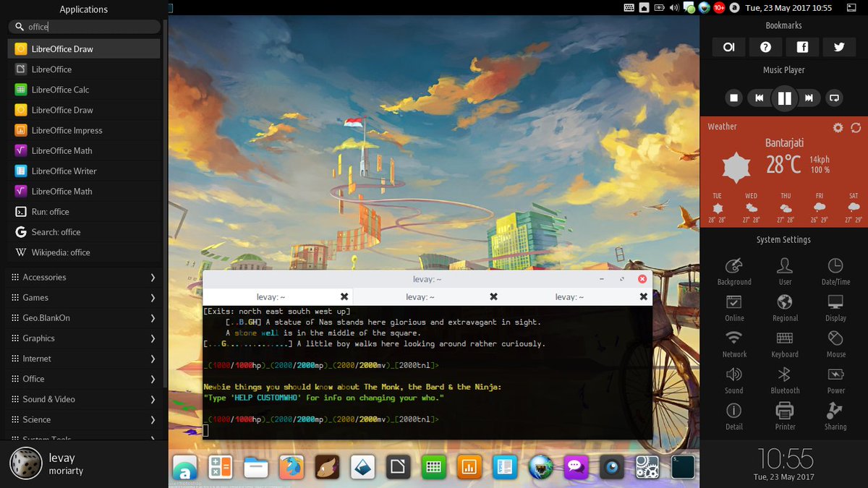Expand the Science category
This screenshot has height=488, width=868.
84,419
